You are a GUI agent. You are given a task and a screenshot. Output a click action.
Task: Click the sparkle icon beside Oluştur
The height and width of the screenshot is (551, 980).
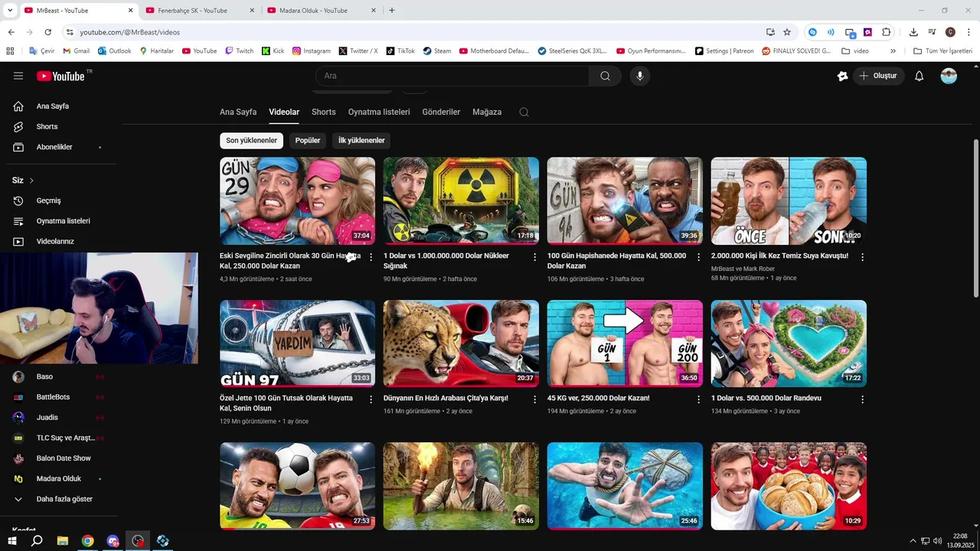tap(842, 76)
